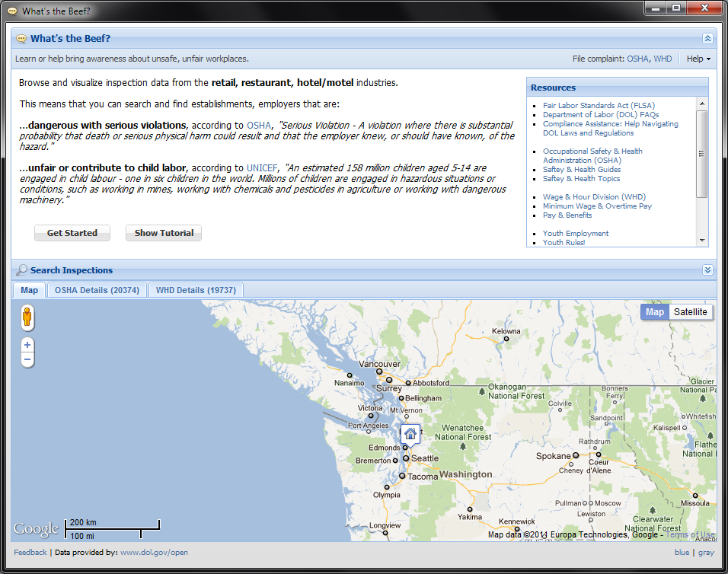The image size is (728, 574).
Task: Open the OSHA complaint filing link
Action: pos(637,59)
